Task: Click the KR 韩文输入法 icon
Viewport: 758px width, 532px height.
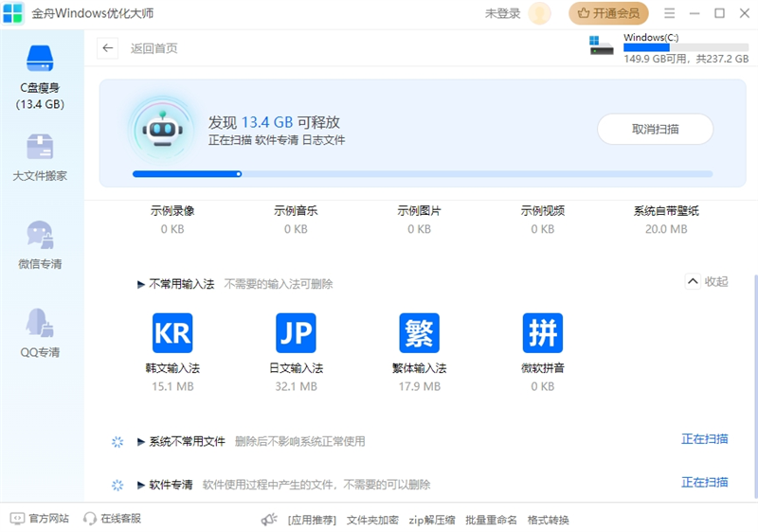Action: (172, 333)
